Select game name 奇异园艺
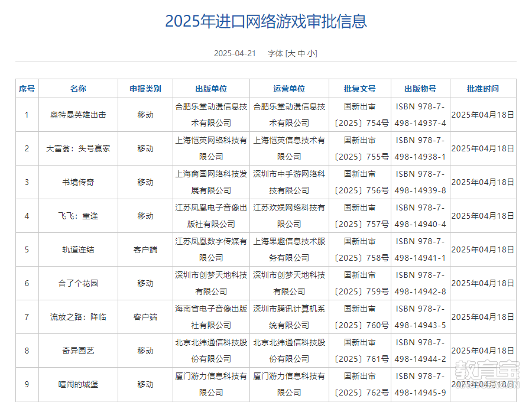This screenshot has width=532, height=402. [x=78, y=351]
